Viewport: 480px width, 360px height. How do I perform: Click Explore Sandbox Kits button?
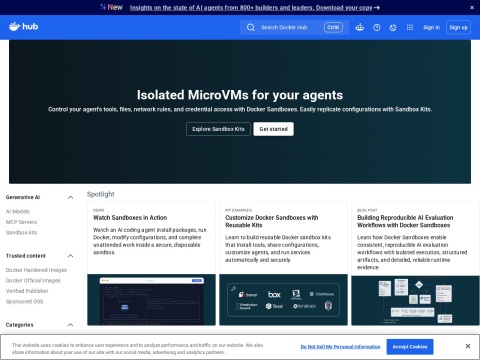click(x=218, y=129)
